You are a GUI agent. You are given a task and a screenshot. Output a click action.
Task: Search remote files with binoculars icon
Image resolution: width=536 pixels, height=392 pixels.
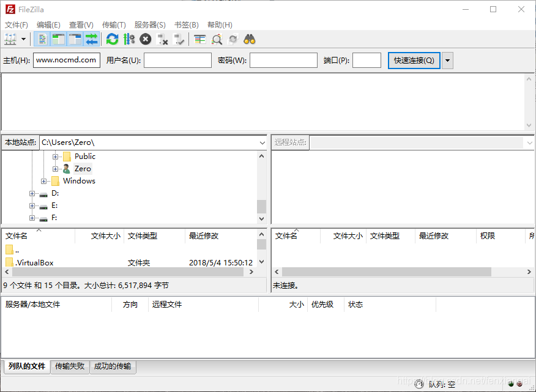tap(250, 39)
